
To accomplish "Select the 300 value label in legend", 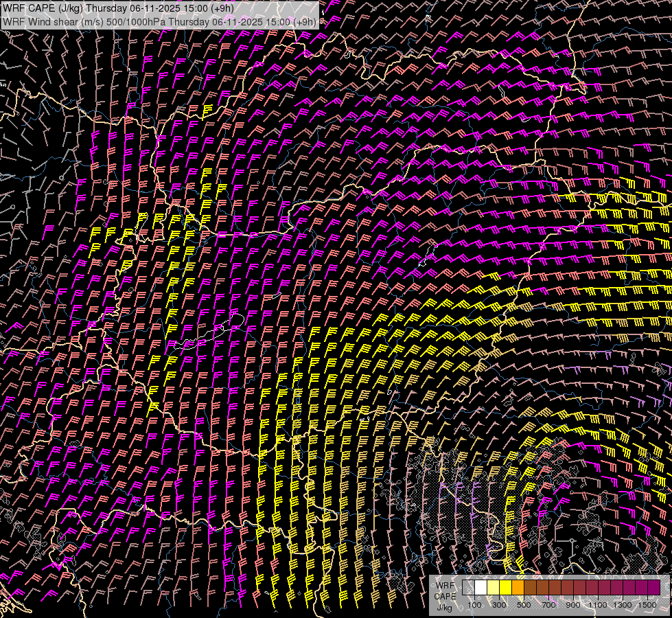I will pyautogui.click(x=499, y=604).
